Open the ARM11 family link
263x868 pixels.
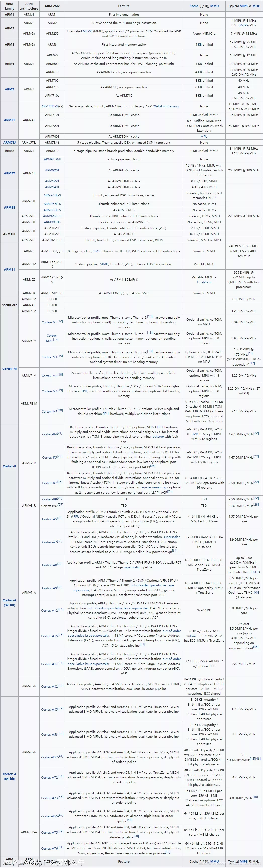[9, 270]
